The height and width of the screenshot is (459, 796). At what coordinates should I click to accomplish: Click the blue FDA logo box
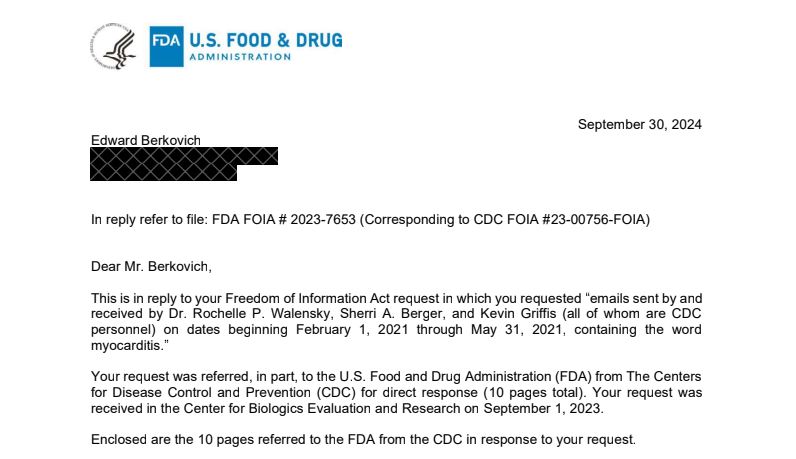tap(166, 46)
